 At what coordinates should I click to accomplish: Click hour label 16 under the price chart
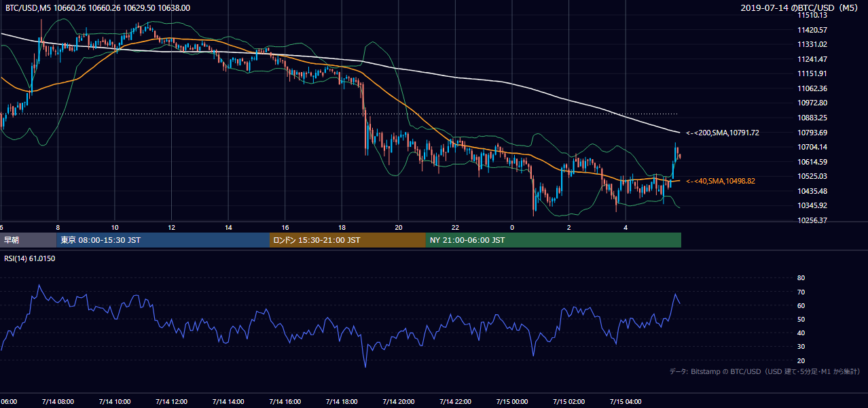(285, 228)
